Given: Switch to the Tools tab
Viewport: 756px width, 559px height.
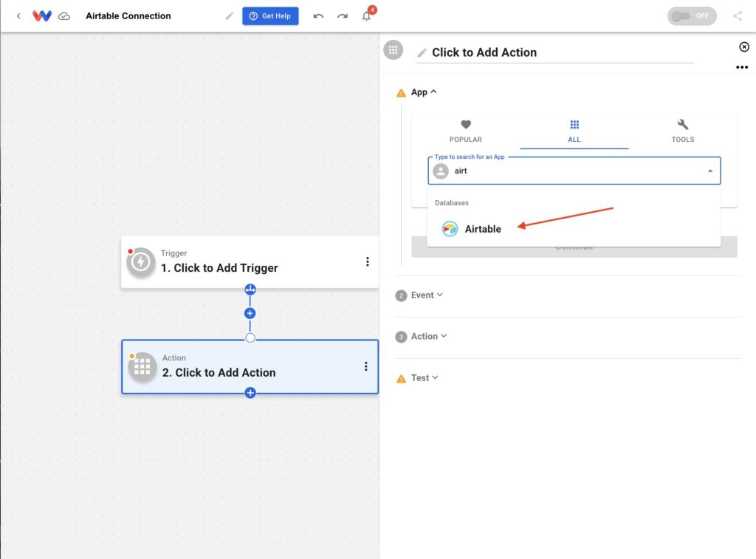Looking at the screenshot, I should pos(683,131).
